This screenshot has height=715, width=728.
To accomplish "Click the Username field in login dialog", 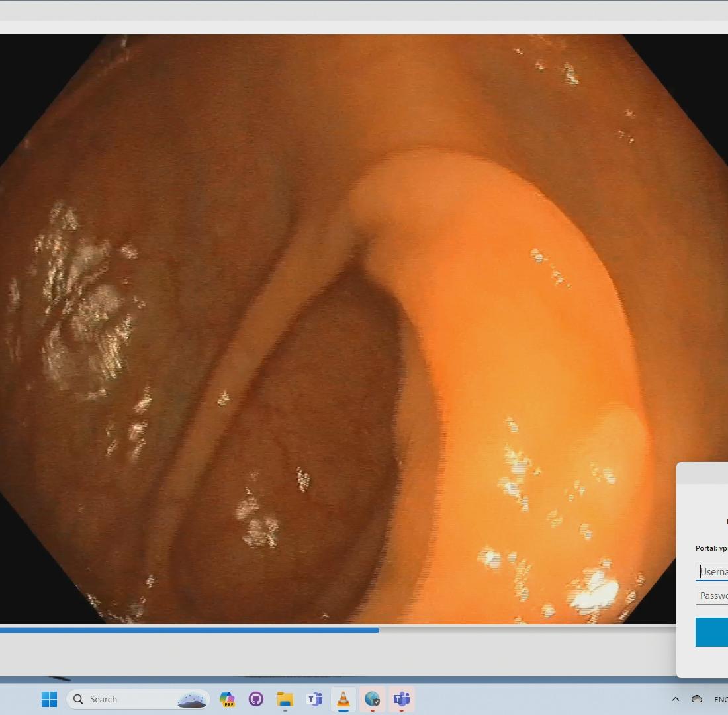I will 711,571.
